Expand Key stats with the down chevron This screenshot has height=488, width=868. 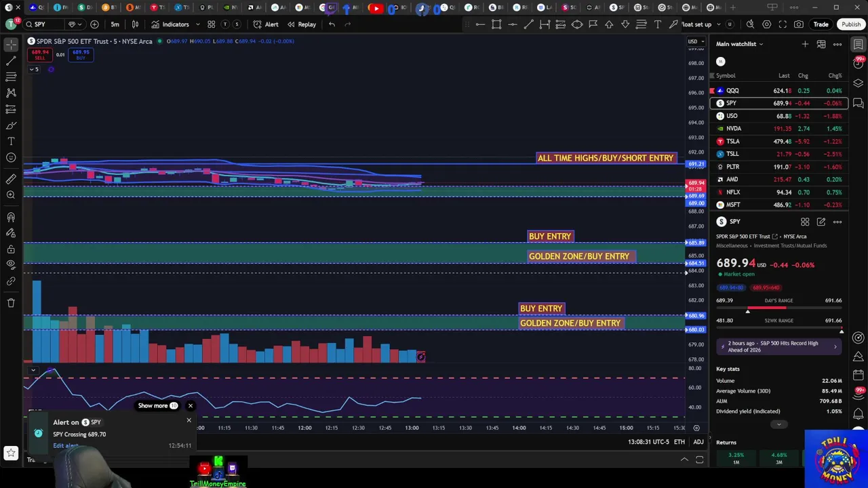pos(778,425)
